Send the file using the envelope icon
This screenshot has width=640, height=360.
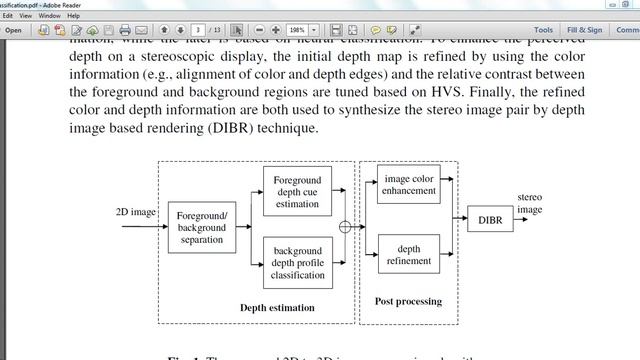[141, 30]
